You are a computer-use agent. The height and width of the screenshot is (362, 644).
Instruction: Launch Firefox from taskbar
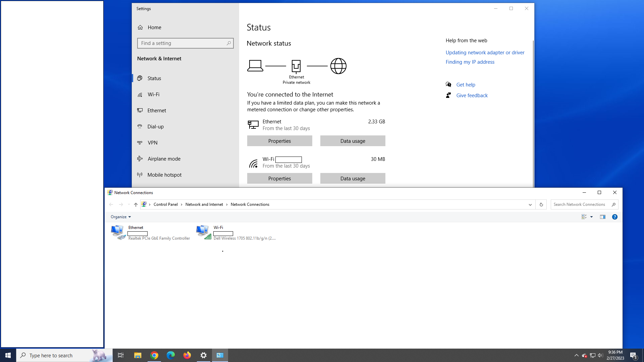point(187,355)
